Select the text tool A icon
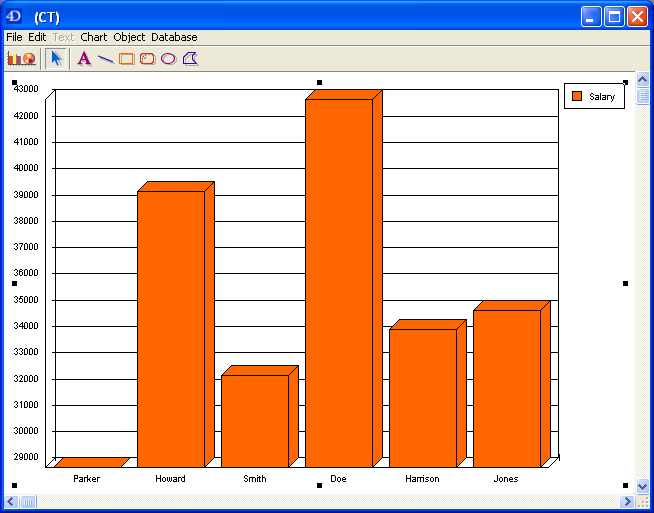654x513 pixels. point(84,58)
